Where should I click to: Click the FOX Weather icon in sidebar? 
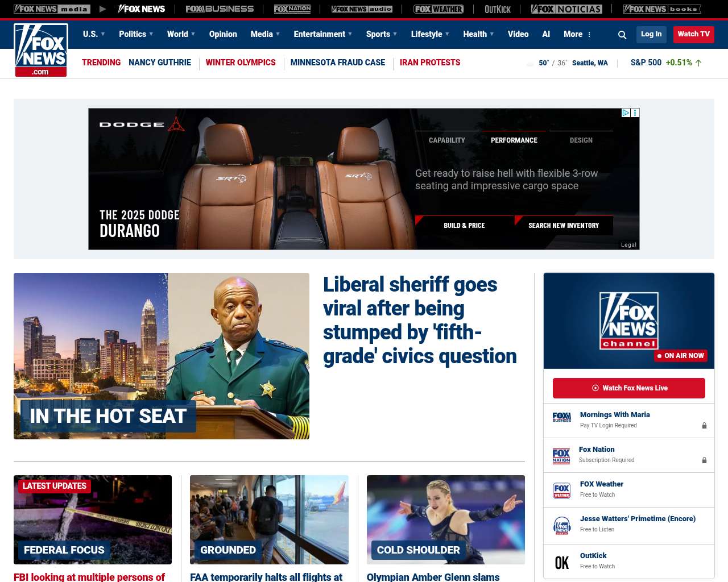pos(561,490)
